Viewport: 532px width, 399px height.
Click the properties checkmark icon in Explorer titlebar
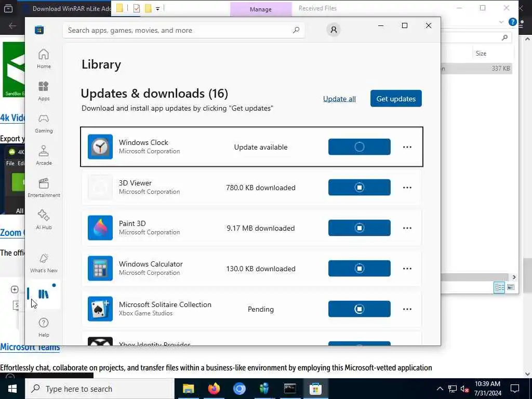pyautogui.click(x=137, y=8)
